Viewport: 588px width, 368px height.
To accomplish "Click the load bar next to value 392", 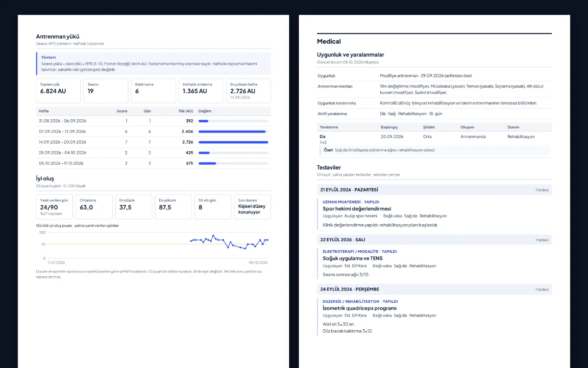I will pos(233,121).
